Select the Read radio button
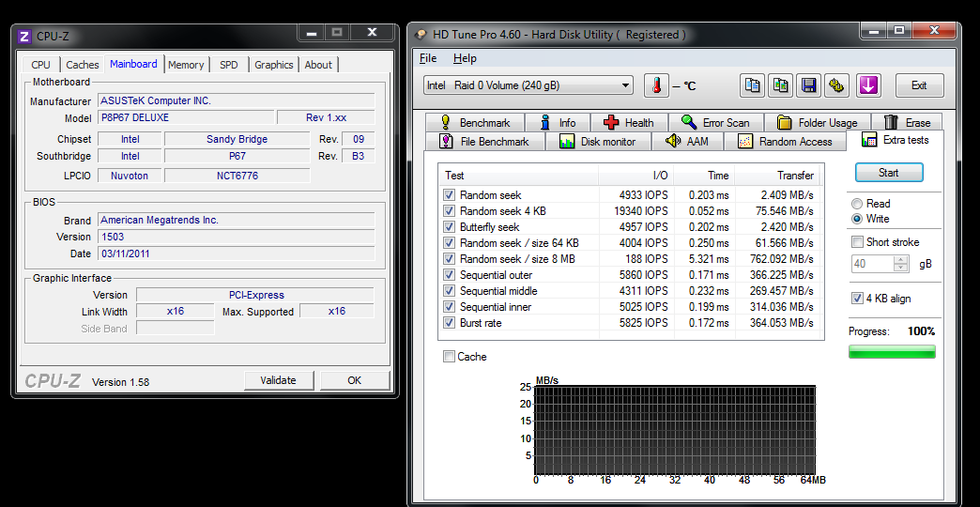 (x=857, y=203)
